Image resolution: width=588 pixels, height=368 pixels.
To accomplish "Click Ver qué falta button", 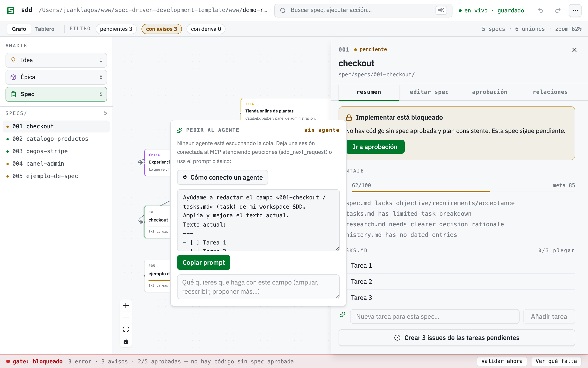I will [x=556, y=361].
